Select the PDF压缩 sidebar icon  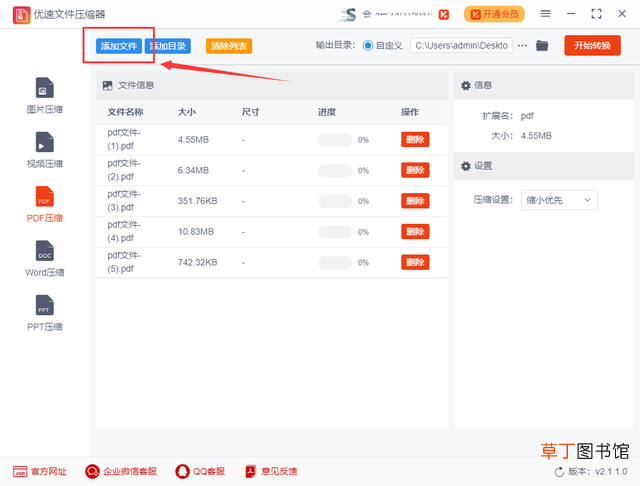[44, 196]
